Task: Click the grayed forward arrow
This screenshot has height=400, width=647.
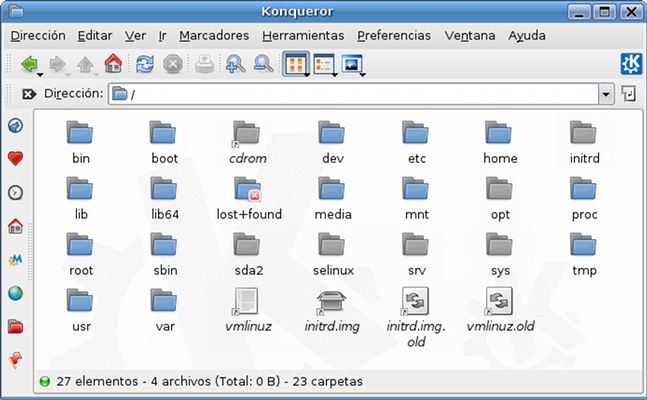Action: click(57, 64)
